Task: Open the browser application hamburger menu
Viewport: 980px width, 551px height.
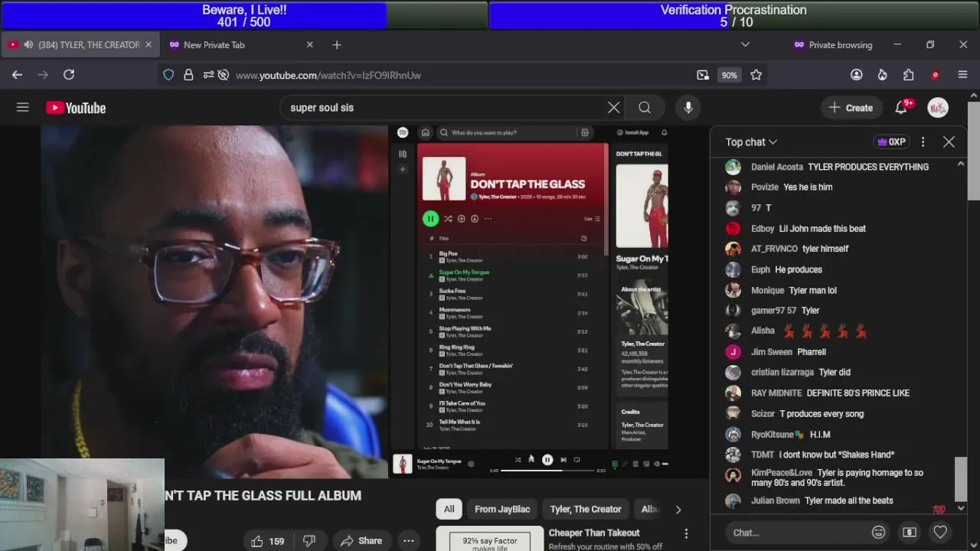Action: (962, 75)
